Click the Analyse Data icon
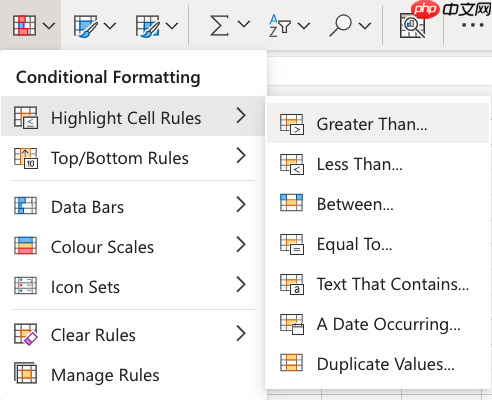 (x=412, y=26)
